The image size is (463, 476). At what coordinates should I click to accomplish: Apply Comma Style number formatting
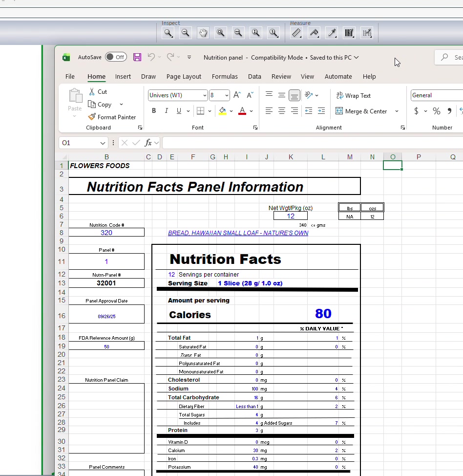pyautogui.click(x=449, y=111)
